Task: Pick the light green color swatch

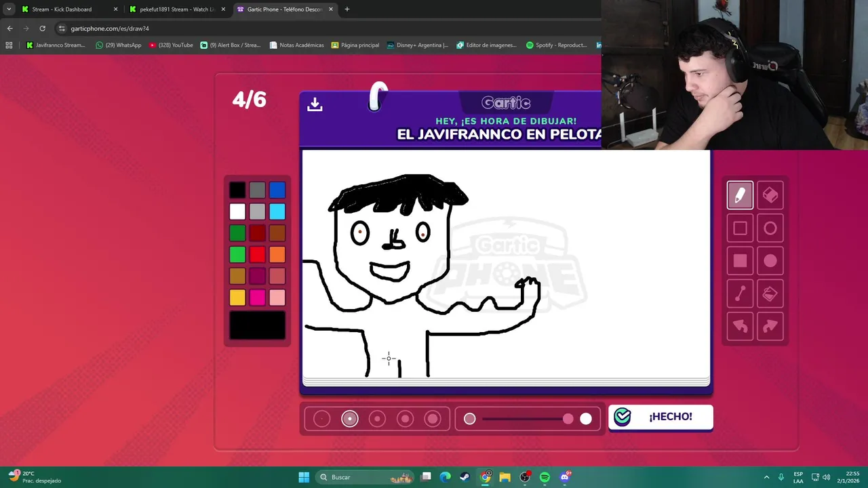Action: point(237,255)
